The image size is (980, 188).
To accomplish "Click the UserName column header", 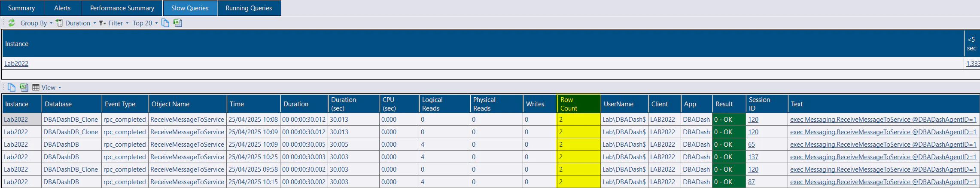I will [x=624, y=104].
